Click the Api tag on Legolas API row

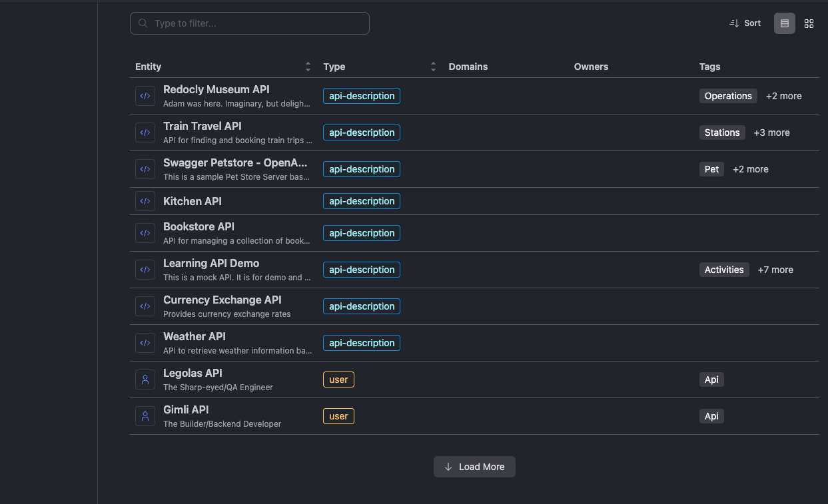pos(711,379)
